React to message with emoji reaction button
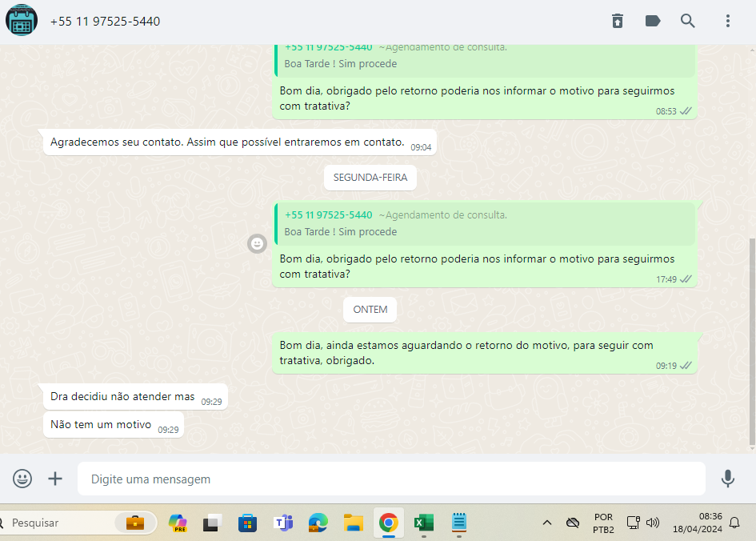 pos(257,244)
